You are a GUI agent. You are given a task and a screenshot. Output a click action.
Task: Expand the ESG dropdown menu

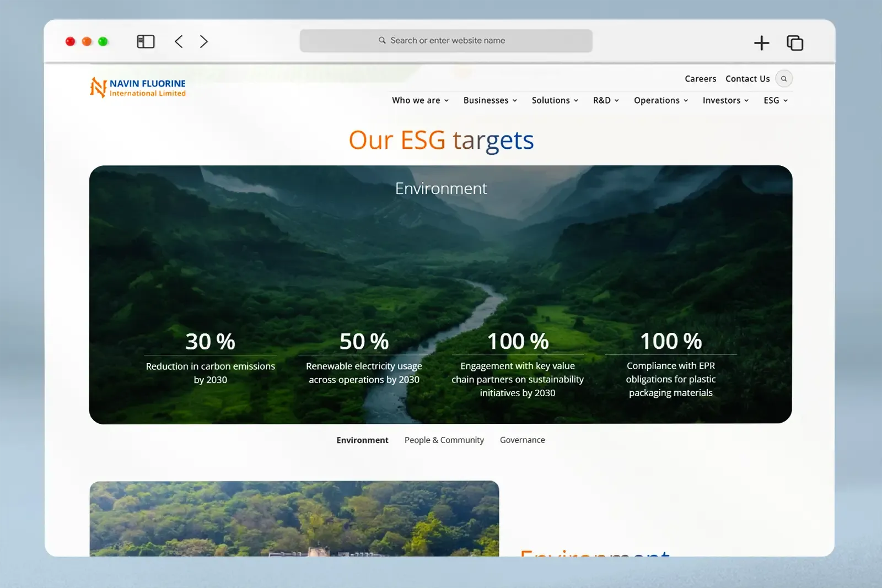[x=776, y=100]
